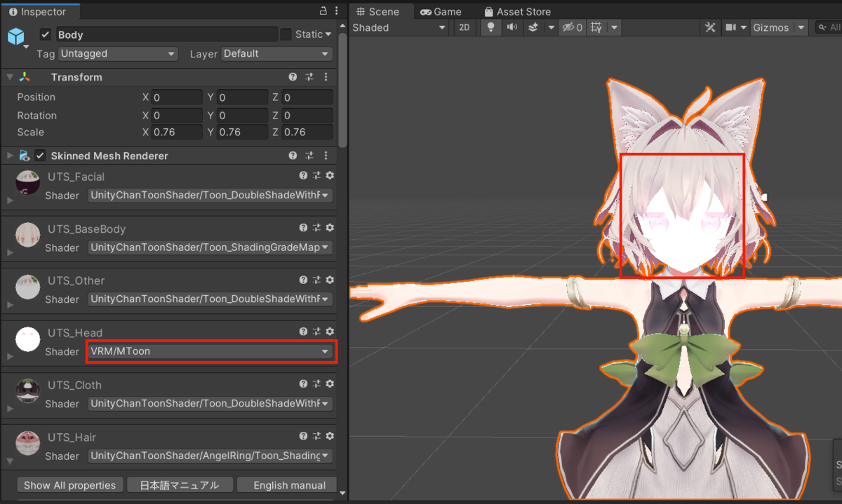Open presets for the UTS_Head material

tap(316, 332)
